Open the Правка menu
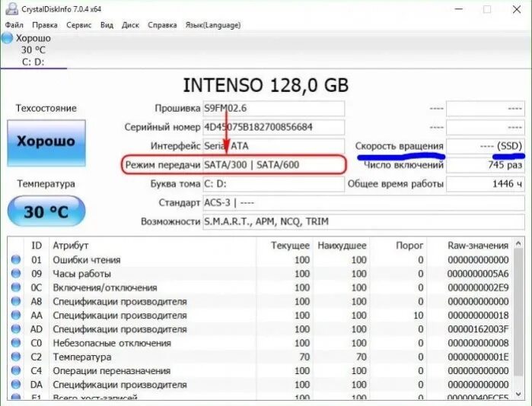Image resolution: width=532 pixels, height=406 pixels. (45, 25)
